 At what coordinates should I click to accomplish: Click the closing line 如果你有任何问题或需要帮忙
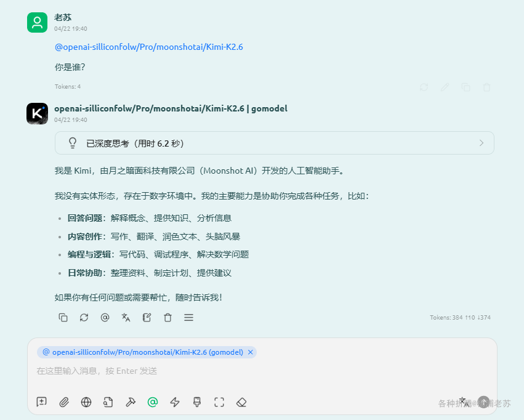[x=139, y=297]
